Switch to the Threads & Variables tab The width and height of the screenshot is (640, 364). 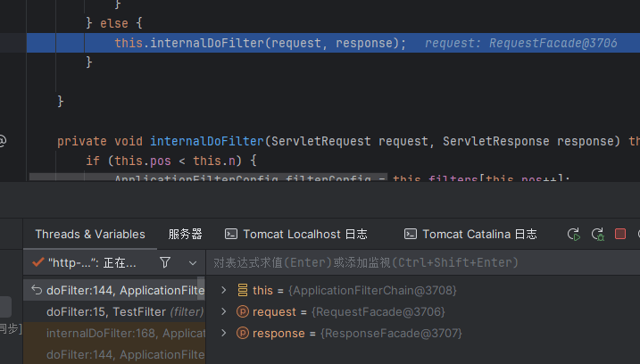pyautogui.click(x=89, y=235)
